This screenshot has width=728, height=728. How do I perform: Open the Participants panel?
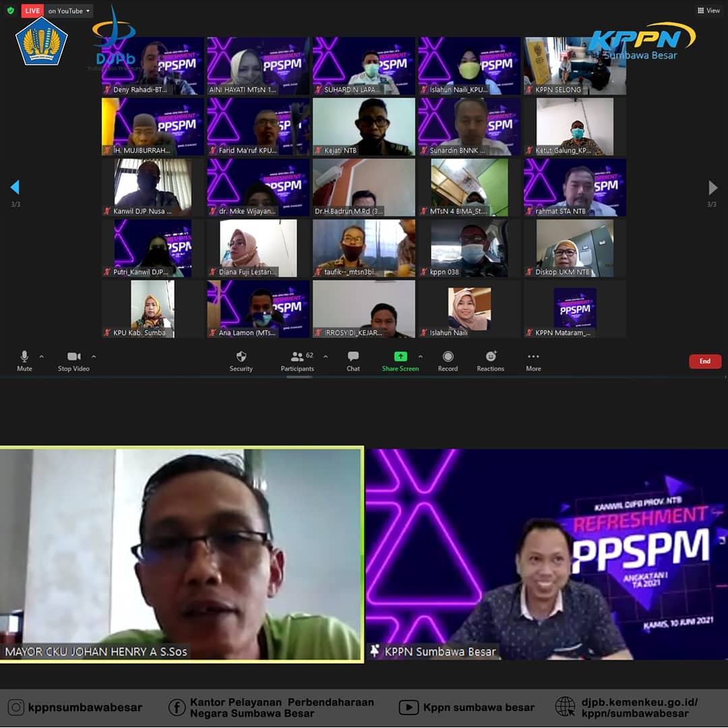click(x=297, y=357)
